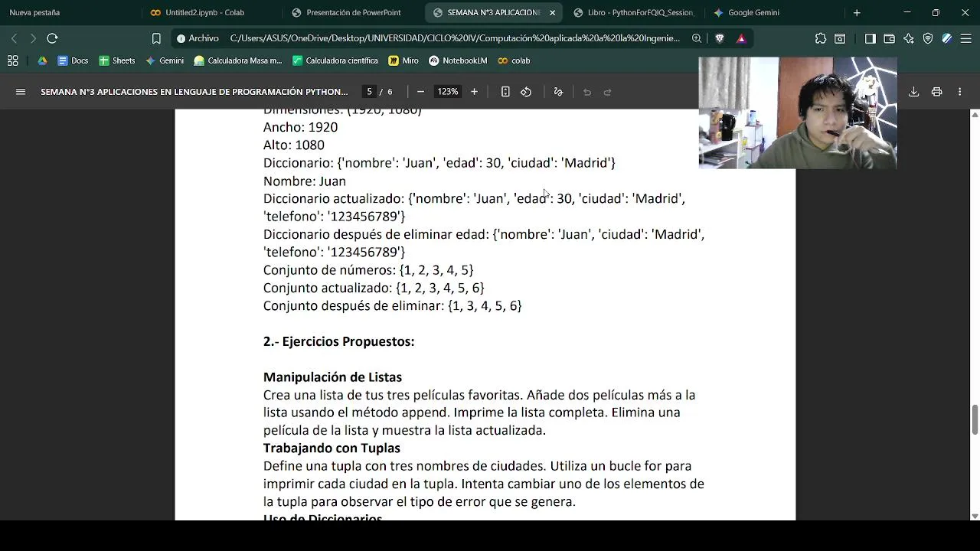
Task: Click 'Conjunto actualizado: {1, 2, 3, 4, 5, 6}'
Action: click(x=374, y=288)
